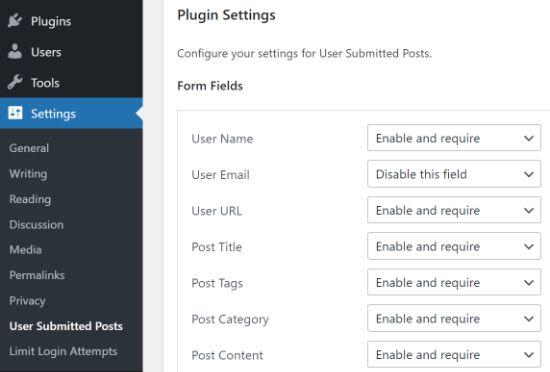
Task: Open the User Email dropdown showing Disable this field
Action: point(454,174)
